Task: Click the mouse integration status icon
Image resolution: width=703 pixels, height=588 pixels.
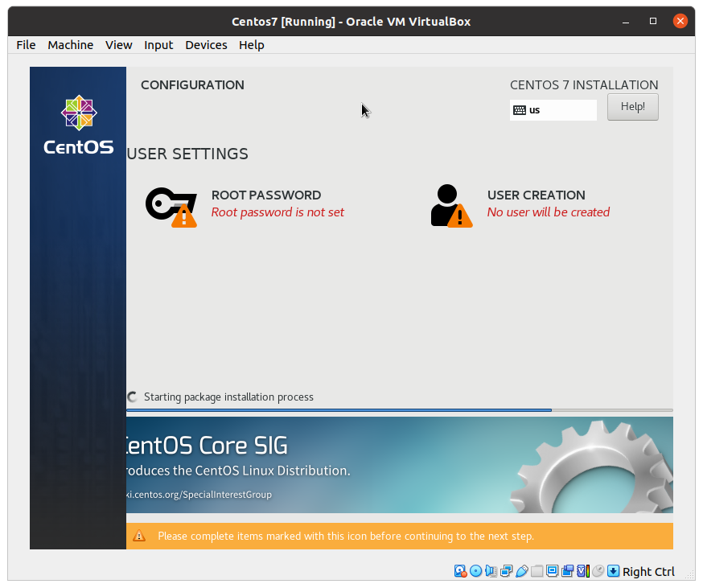Action: pyautogui.click(x=598, y=571)
